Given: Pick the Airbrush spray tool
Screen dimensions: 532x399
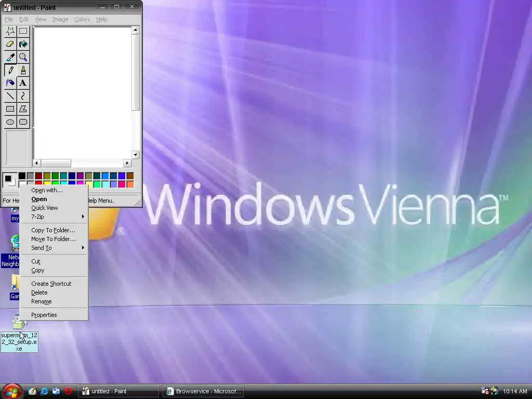Looking at the screenshot, I should [x=10, y=83].
